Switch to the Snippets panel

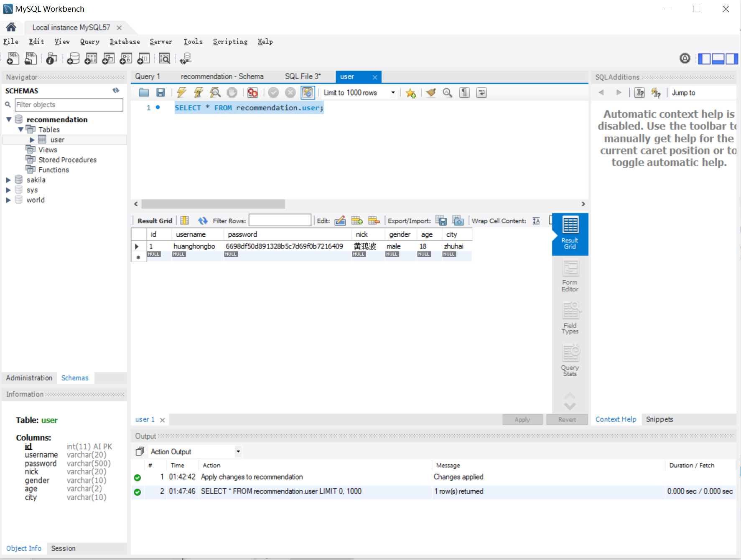pos(659,419)
